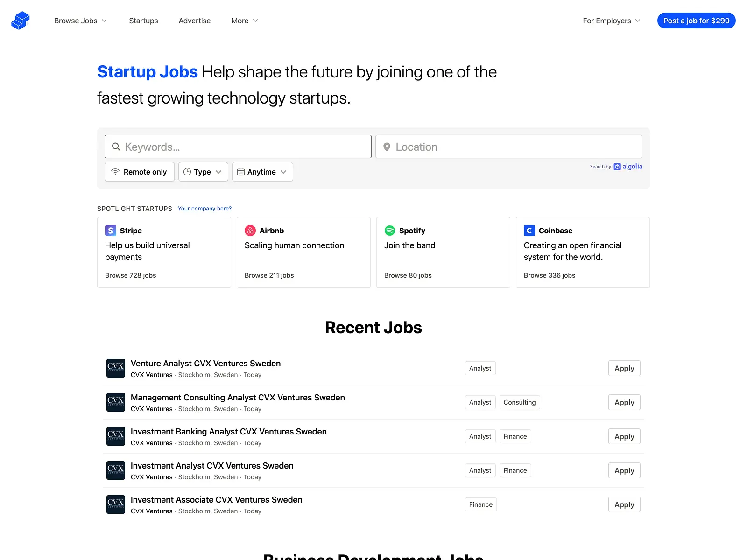Open the Advertise nav link
This screenshot has height=560, width=747.
point(195,21)
